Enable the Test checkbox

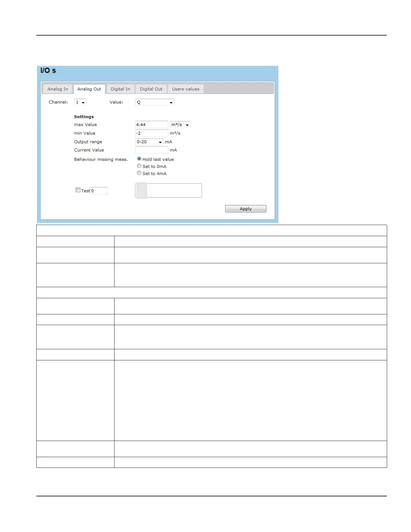coord(78,190)
